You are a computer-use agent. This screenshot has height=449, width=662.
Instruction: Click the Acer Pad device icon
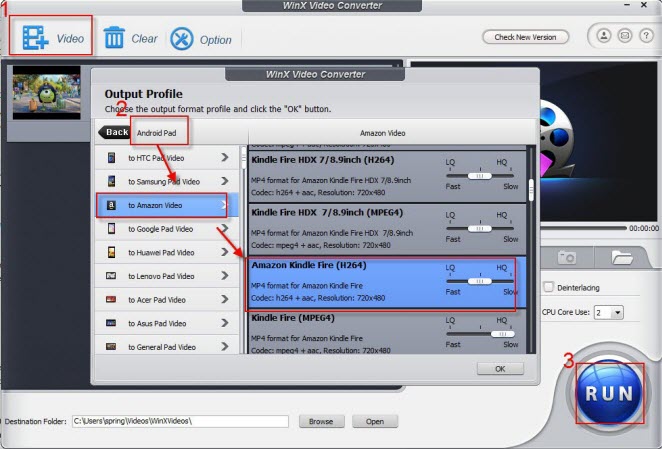click(x=111, y=299)
